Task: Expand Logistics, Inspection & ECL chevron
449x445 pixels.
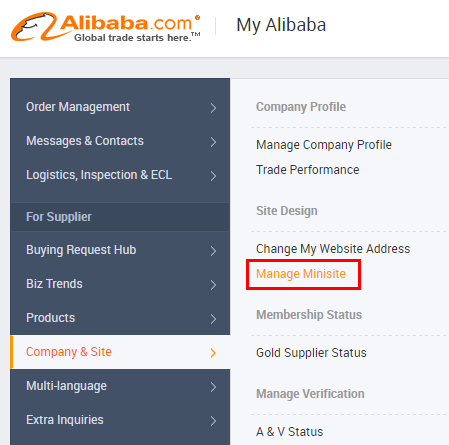Action: tap(213, 176)
